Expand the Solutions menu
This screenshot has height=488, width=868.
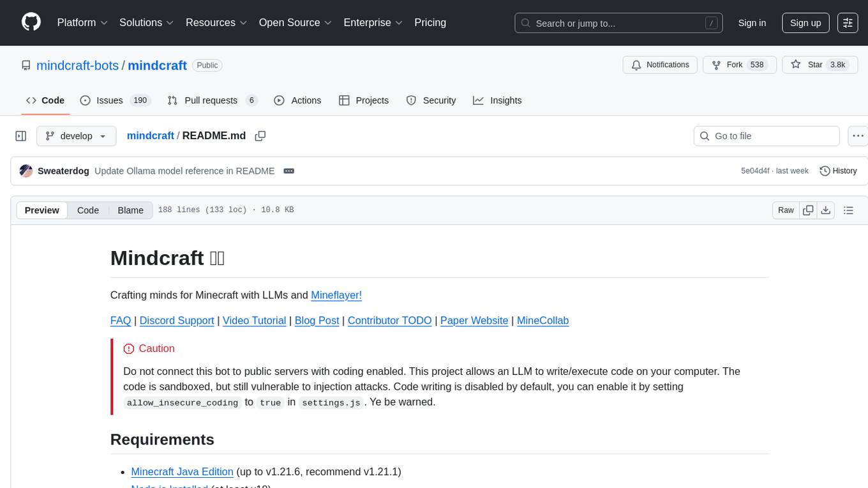(x=147, y=22)
